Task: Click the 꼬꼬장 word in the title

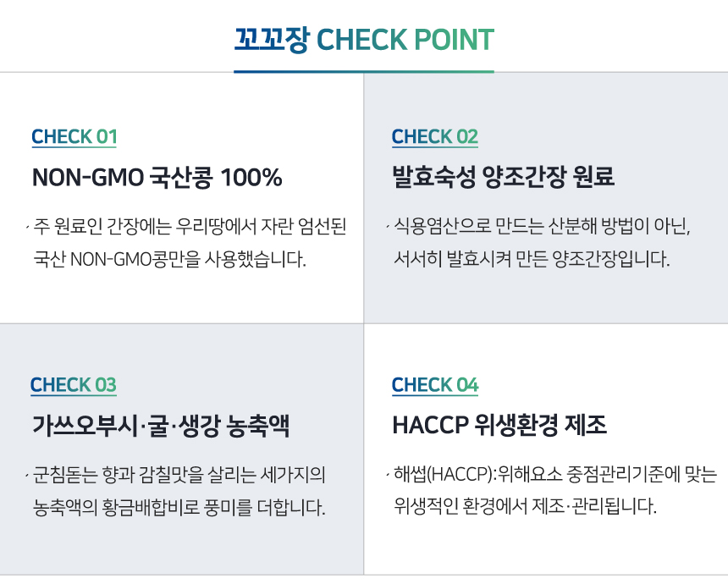Action: [x=271, y=40]
